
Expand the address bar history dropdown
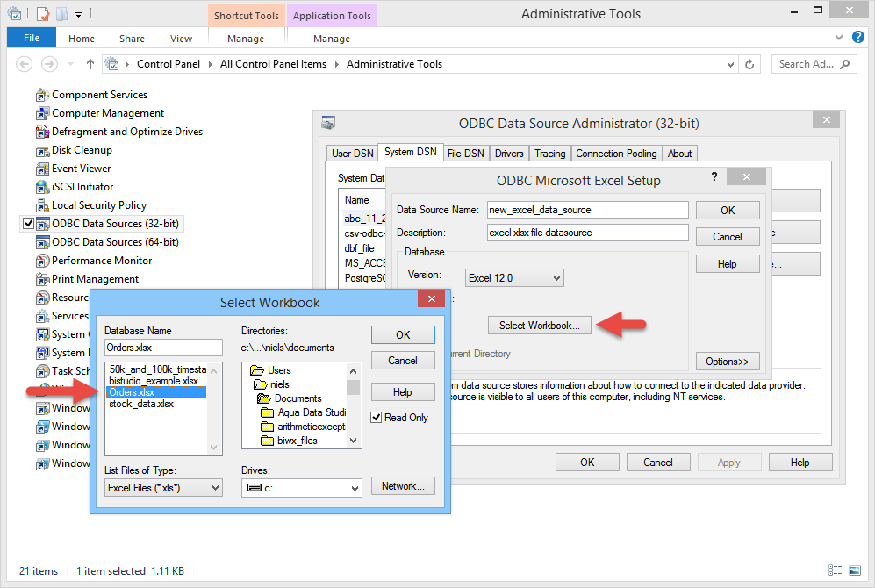(x=730, y=65)
